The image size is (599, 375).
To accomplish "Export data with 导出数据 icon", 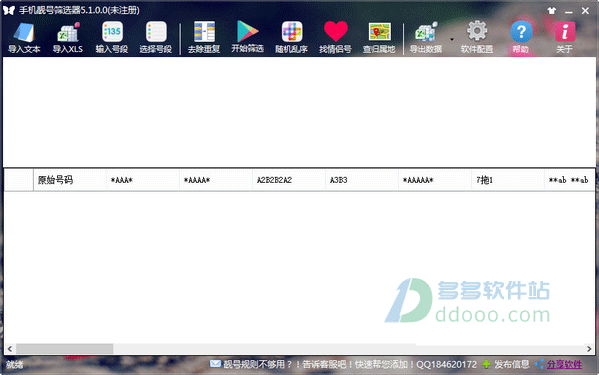I will point(426,37).
